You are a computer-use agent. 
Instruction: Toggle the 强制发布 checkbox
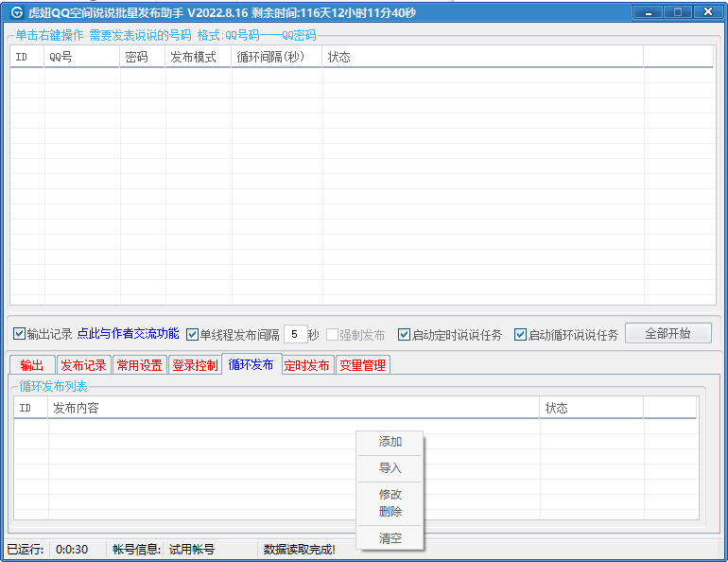[332, 334]
